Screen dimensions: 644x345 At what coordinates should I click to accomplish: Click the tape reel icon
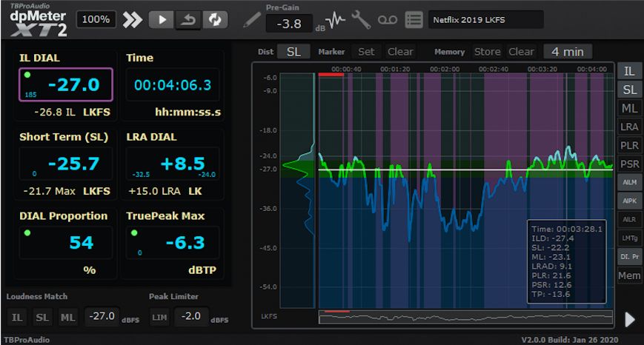[388, 20]
